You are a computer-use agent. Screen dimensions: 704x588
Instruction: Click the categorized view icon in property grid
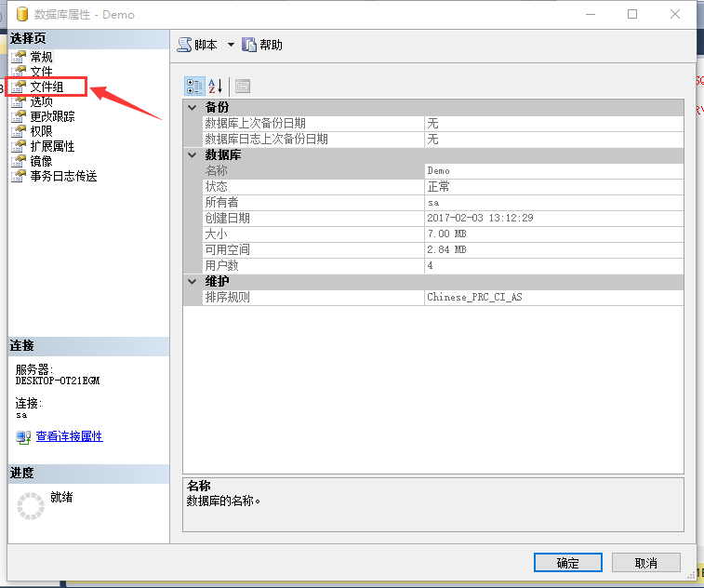194,87
